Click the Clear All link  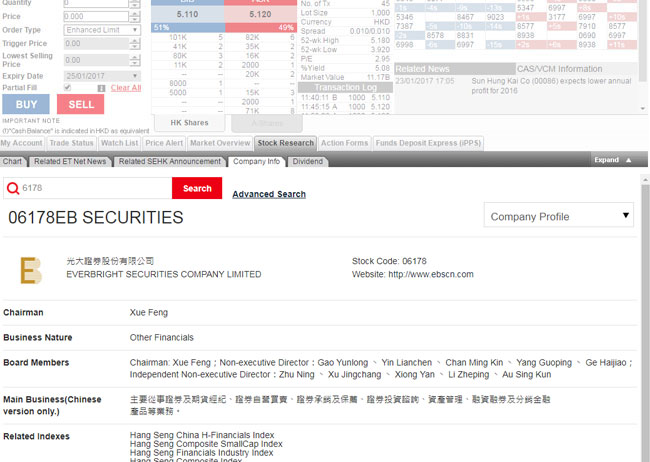(x=126, y=88)
